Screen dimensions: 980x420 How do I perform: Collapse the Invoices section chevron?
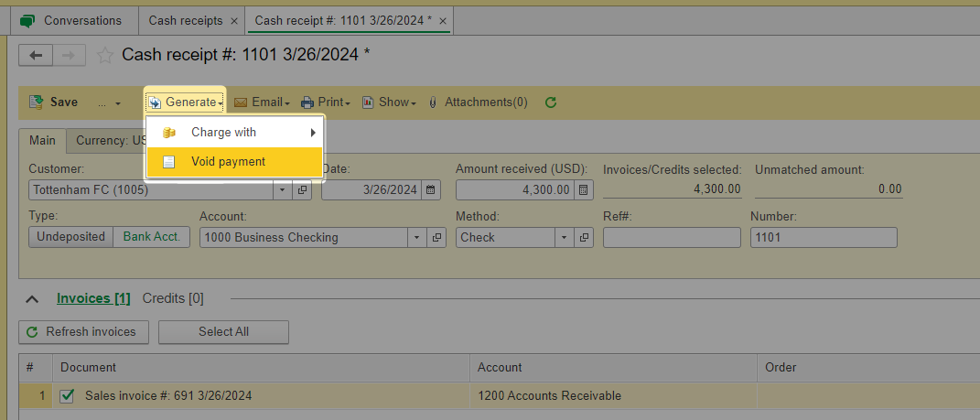pos(32,299)
